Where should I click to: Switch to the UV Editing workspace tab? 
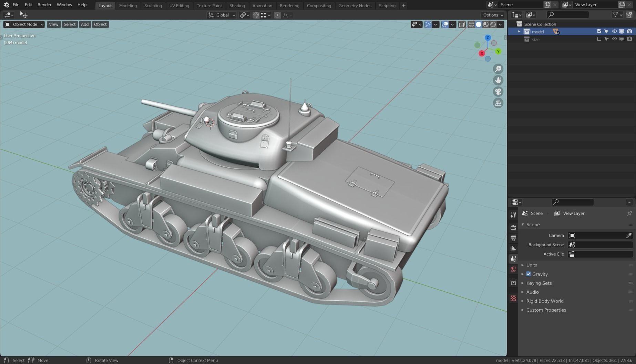(x=179, y=6)
